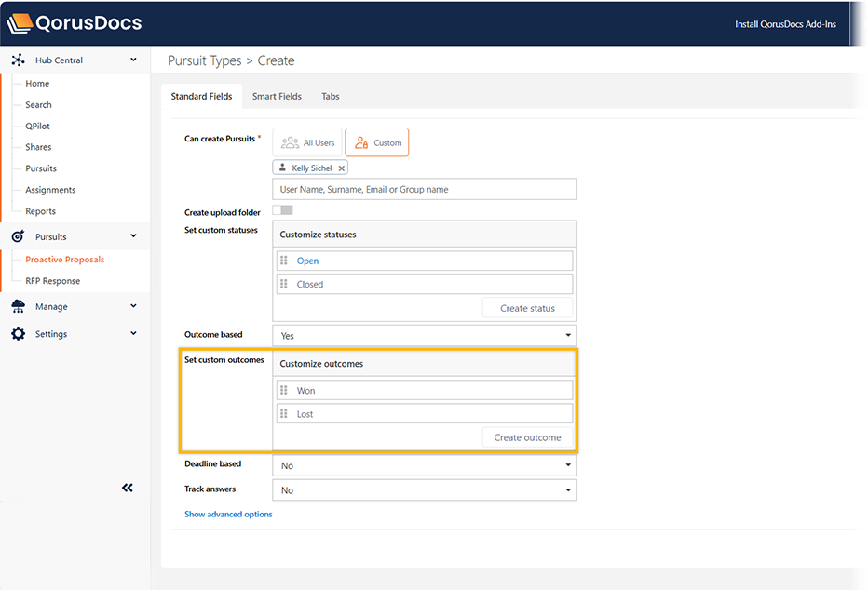Toggle the Create upload folder switch

click(282, 211)
